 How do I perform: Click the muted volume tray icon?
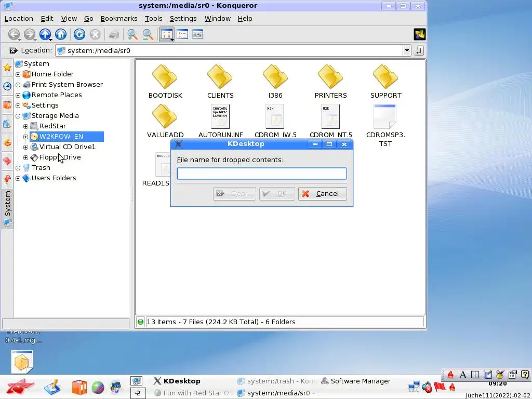[427, 387]
